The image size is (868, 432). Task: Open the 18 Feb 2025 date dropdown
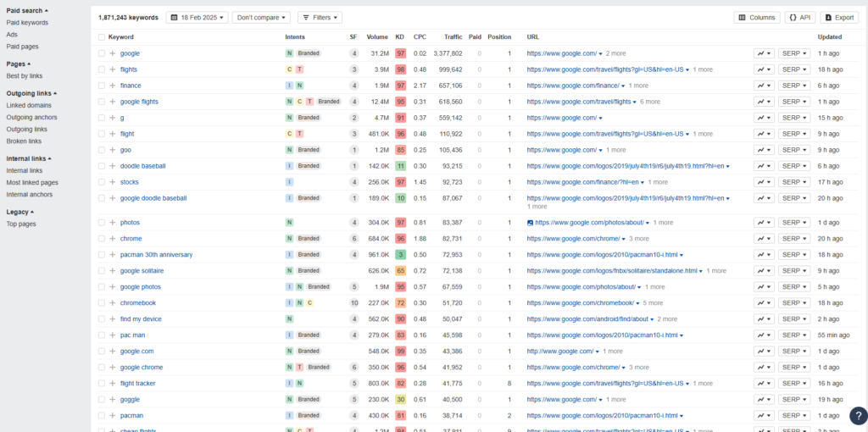point(197,18)
